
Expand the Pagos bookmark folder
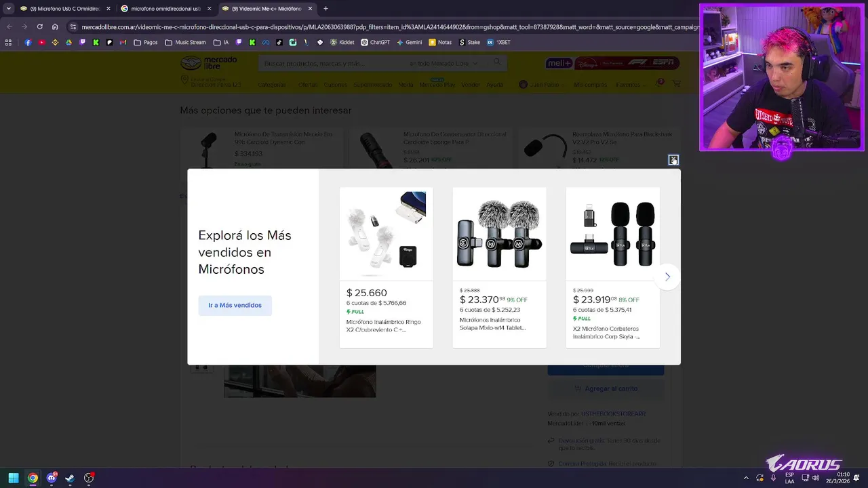(146, 42)
